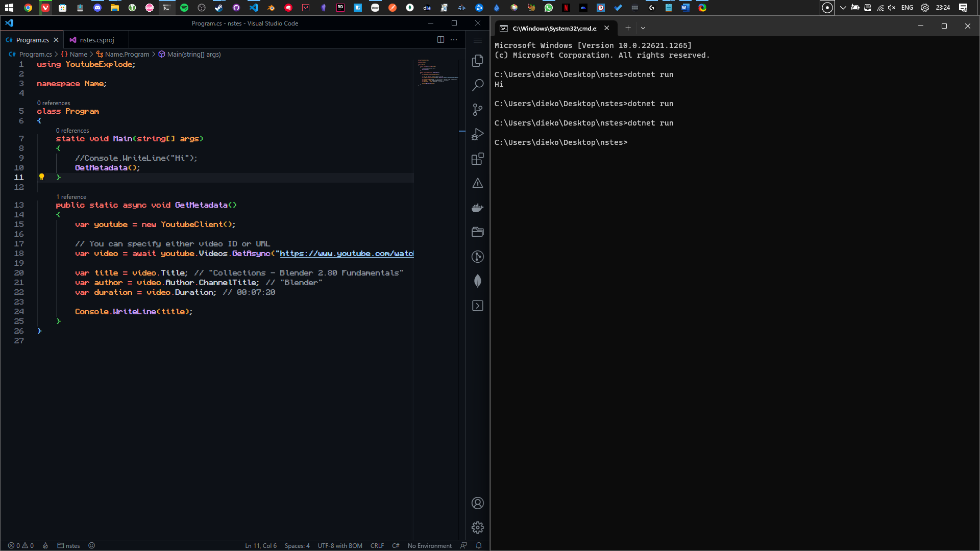Open the Docker view icon
Image resolution: width=980 pixels, height=551 pixels.
[477, 208]
